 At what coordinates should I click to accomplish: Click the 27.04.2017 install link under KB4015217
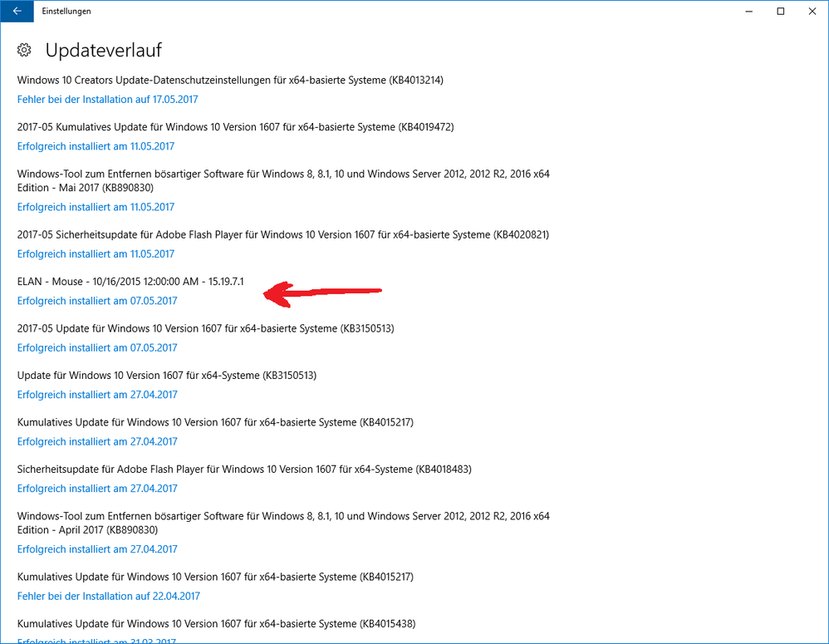[96, 441]
